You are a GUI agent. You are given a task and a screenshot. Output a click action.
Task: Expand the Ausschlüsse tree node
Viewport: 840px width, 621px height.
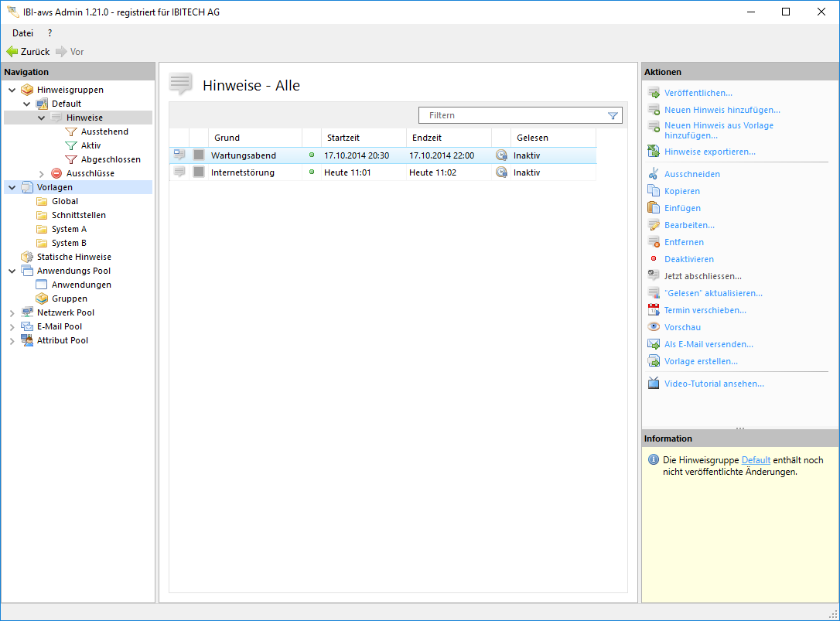click(x=42, y=174)
